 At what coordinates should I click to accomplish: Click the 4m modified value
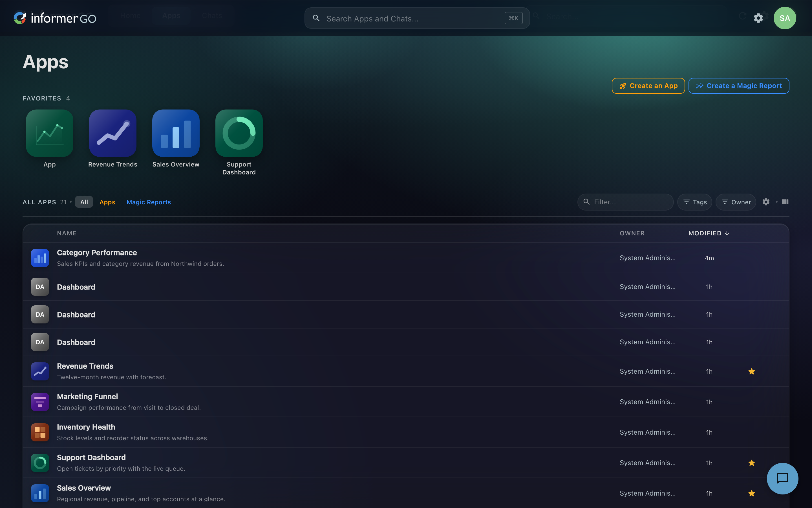pyautogui.click(x=709, y=258)
